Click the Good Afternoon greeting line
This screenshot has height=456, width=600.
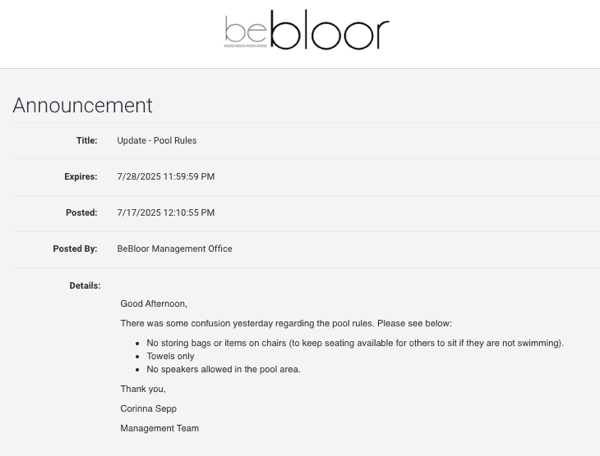tap(154, 303)
